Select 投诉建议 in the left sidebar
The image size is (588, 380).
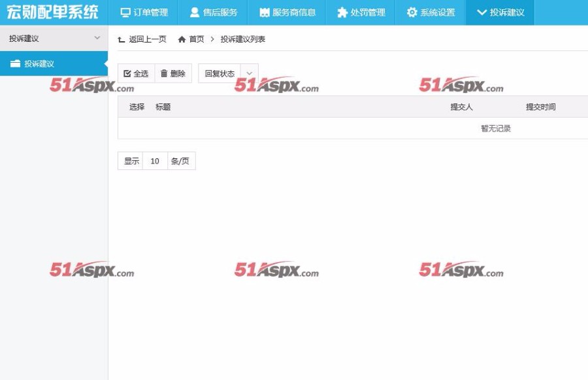[39, 63]
